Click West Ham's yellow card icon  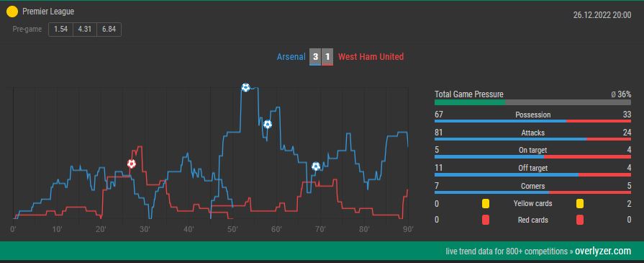[x=580, y=203]
